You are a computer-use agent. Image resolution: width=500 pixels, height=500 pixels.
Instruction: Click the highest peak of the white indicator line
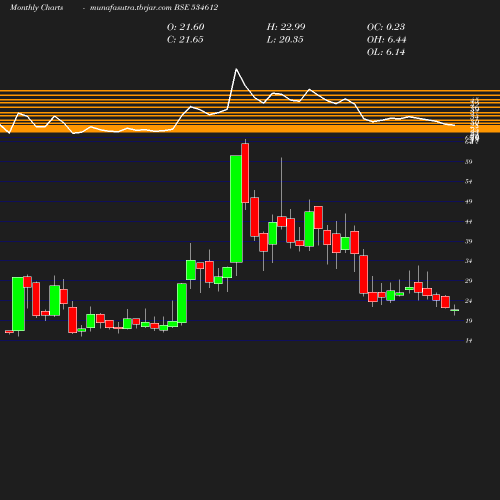(236, 69)
